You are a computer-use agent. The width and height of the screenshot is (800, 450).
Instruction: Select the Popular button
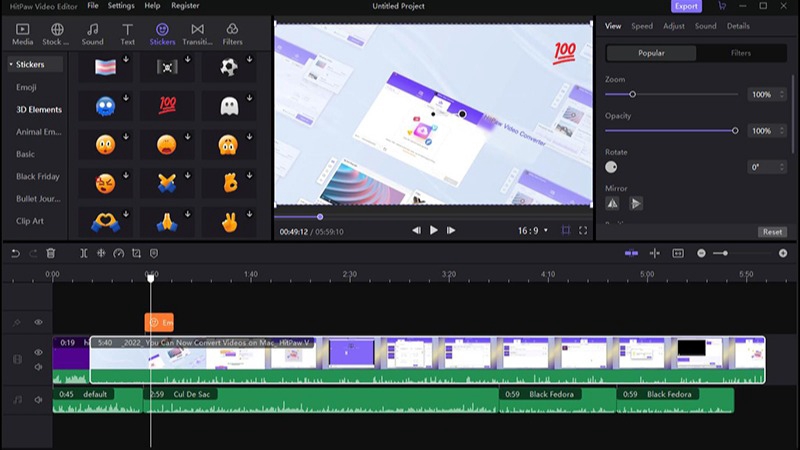651,53
